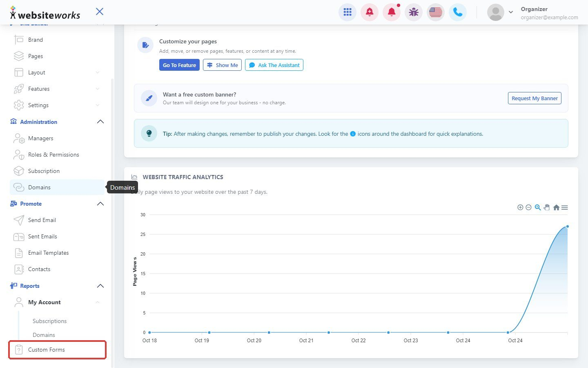Select the chart panning hand tool

click(547, 207)
